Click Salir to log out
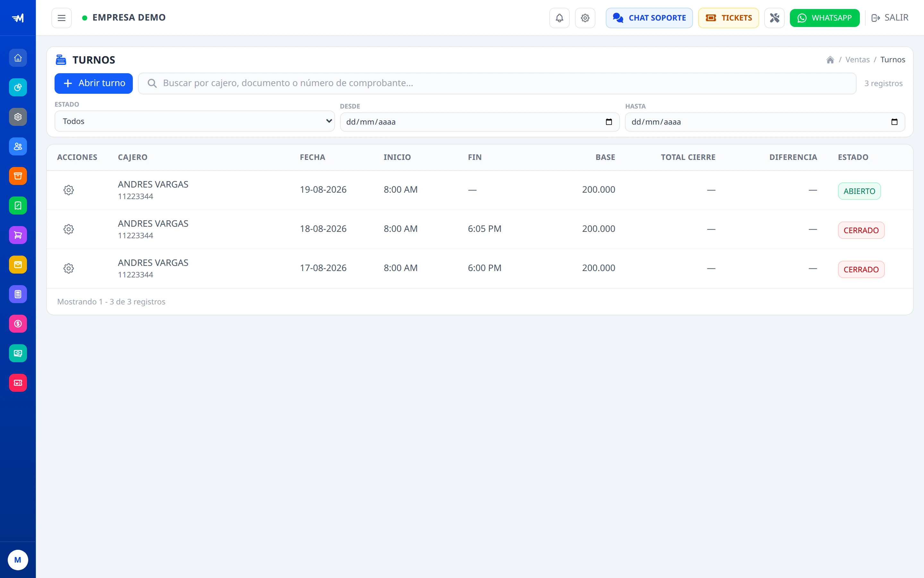 click(x=890, y=18)
